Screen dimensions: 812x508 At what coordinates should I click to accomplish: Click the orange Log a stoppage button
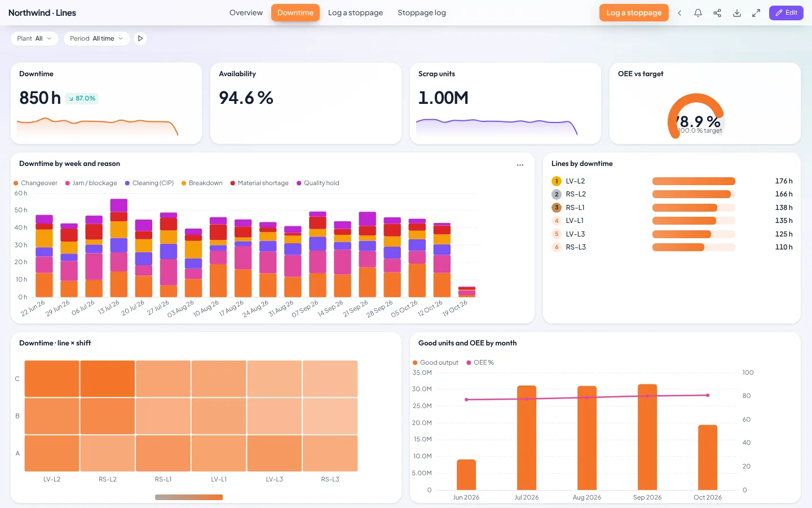[x=634, y=13]
